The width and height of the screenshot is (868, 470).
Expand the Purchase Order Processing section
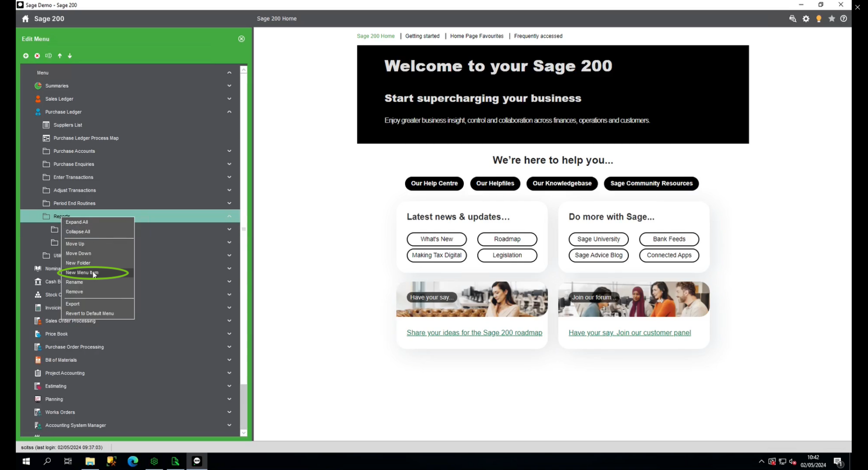[229, 347]
